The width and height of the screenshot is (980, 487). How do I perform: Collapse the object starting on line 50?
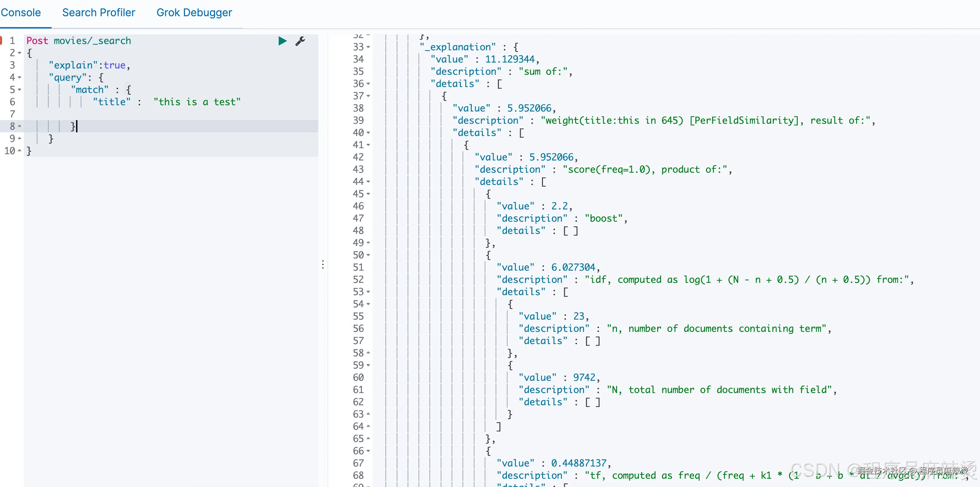point(368,255)
